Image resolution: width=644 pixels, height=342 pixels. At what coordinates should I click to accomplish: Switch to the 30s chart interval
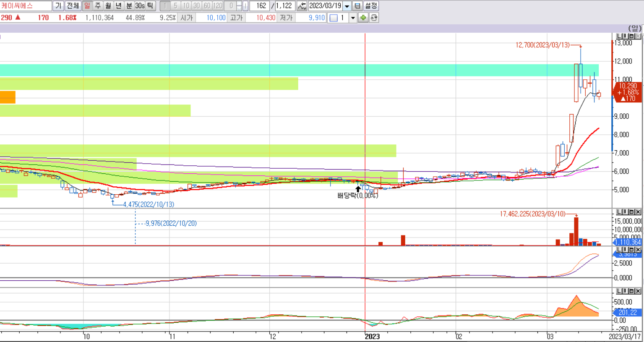pos(139,6)
